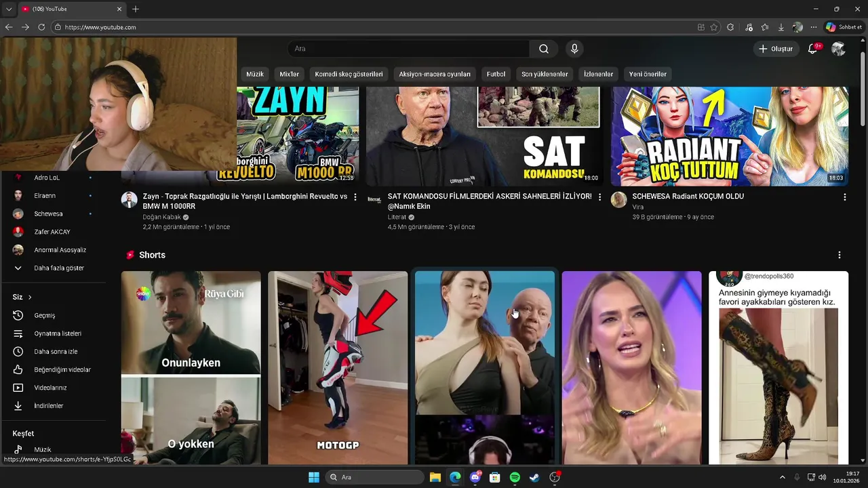Image resolution: width=868 pixels, height=488 pixels.
Task: Open browser settings ellipsis menu
Action: (813, 27)
